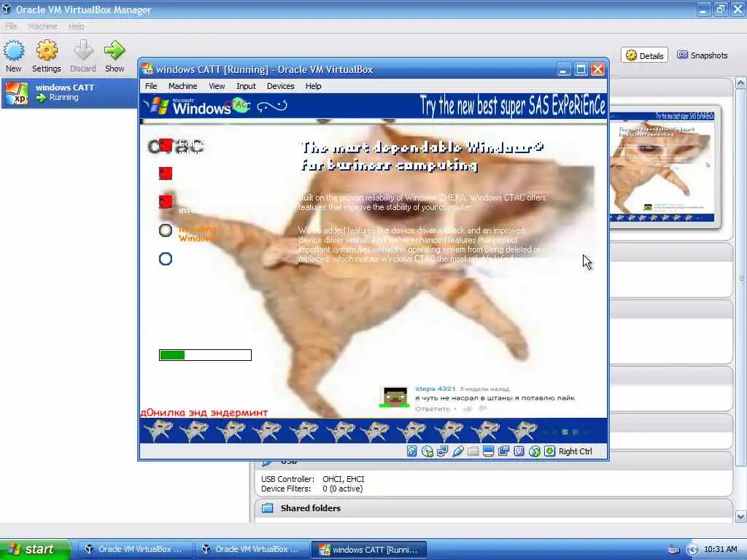Open the Ответить reply dropdown arrow
This screenshot has height=560, width=747.
tap(455, 409)
